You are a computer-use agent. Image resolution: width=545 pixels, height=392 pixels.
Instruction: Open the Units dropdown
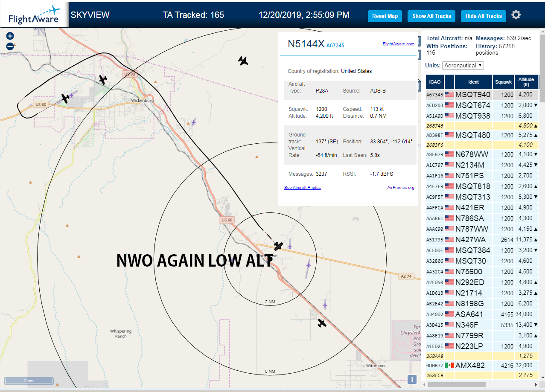463,65
